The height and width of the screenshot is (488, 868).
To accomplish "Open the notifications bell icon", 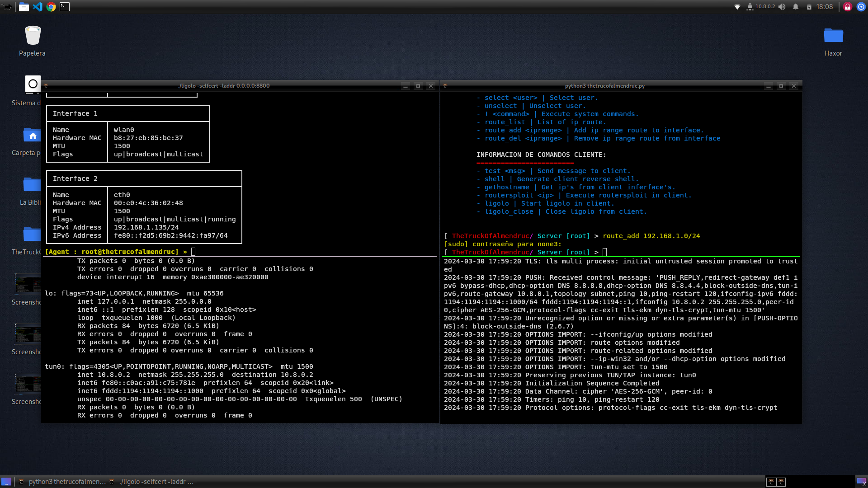I will tap(796, 7).
